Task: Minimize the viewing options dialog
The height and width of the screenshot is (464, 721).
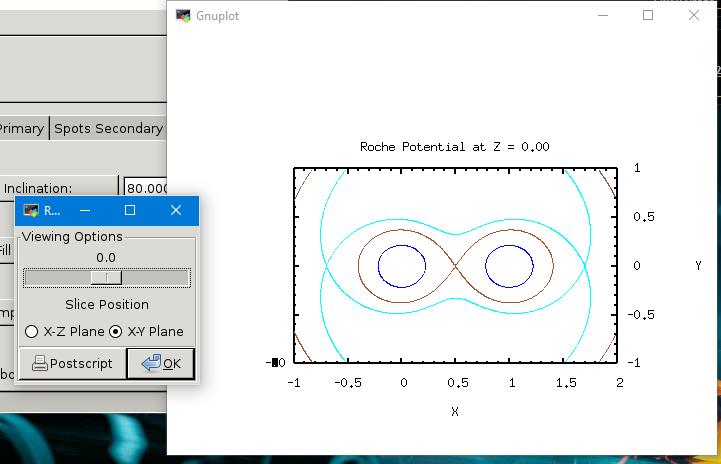Action: pos(84,211)
